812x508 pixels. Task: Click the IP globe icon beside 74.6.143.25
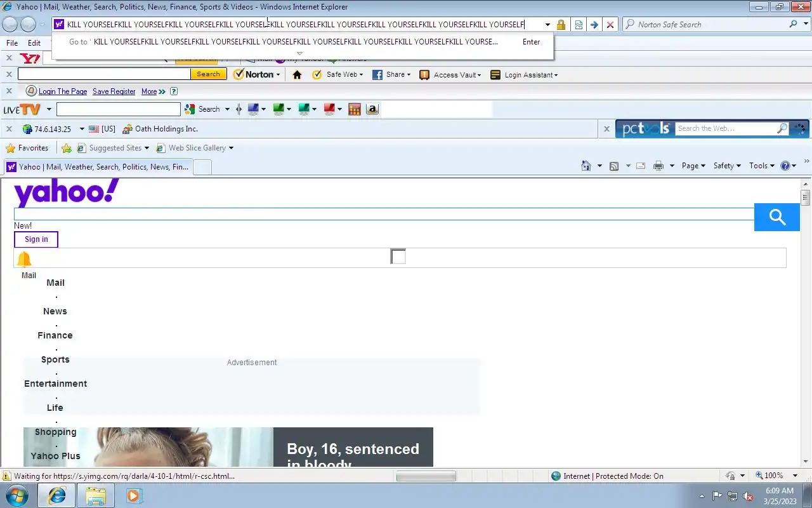coord(27,129)
